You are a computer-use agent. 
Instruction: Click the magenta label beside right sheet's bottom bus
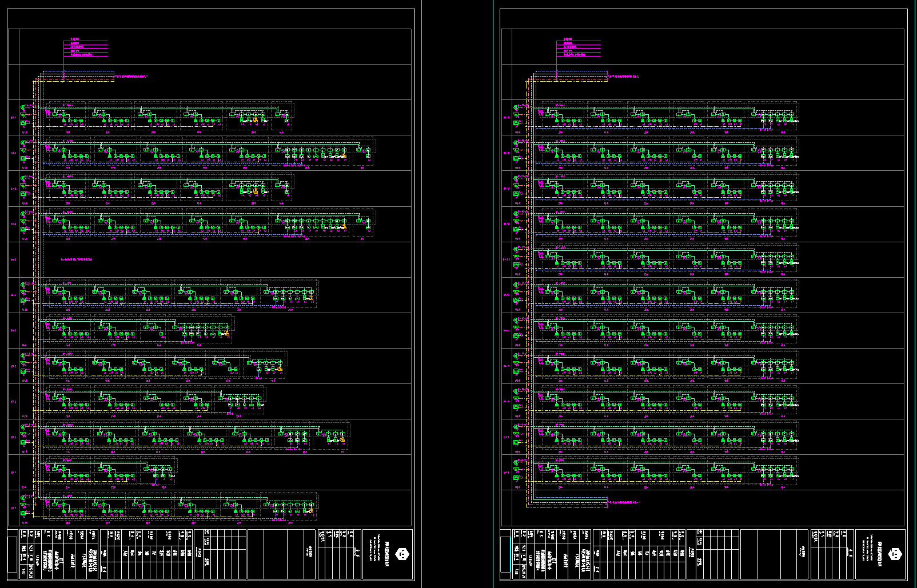624,502
